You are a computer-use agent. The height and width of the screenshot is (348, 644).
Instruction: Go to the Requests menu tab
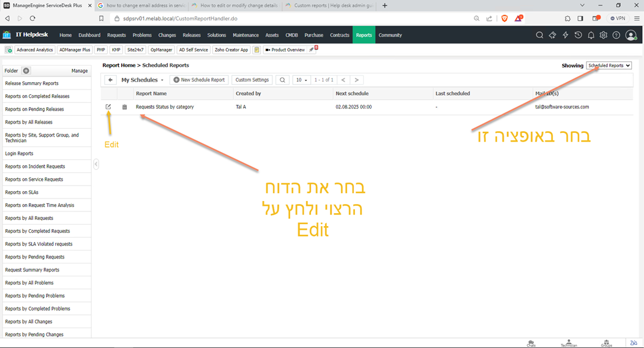[116, 35]
